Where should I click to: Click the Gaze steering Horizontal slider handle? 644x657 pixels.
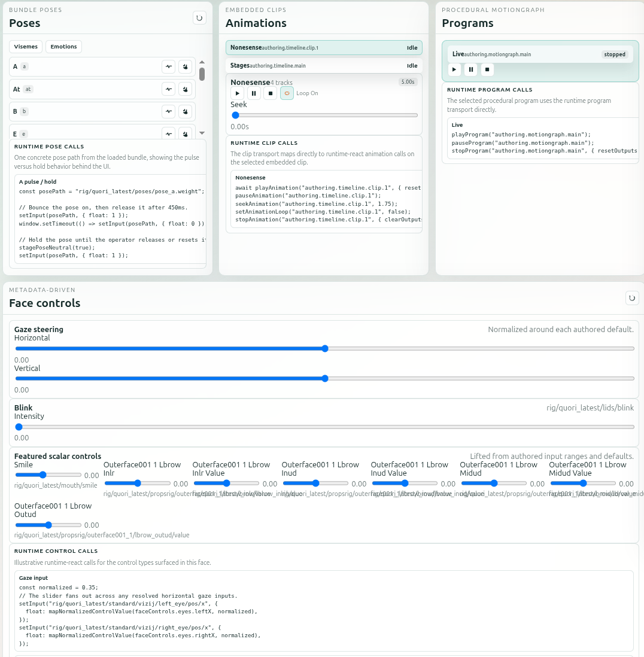(325, 348)
